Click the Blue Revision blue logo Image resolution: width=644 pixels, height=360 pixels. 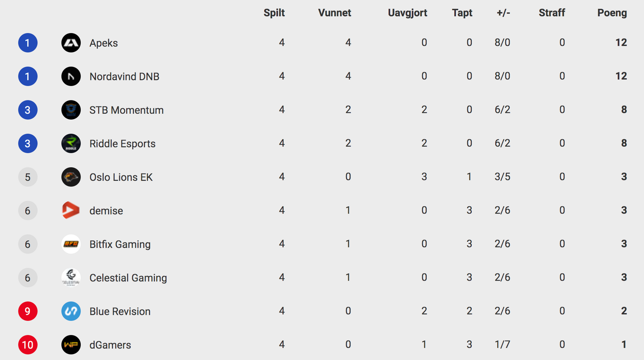[x=71, y=311]
